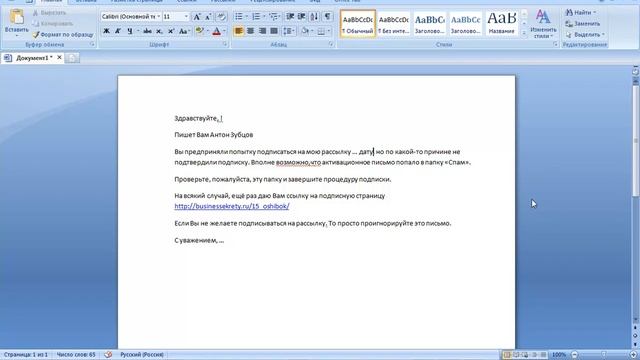
Task: Click the zoom slider handle
Action: [x=604, y=355]
